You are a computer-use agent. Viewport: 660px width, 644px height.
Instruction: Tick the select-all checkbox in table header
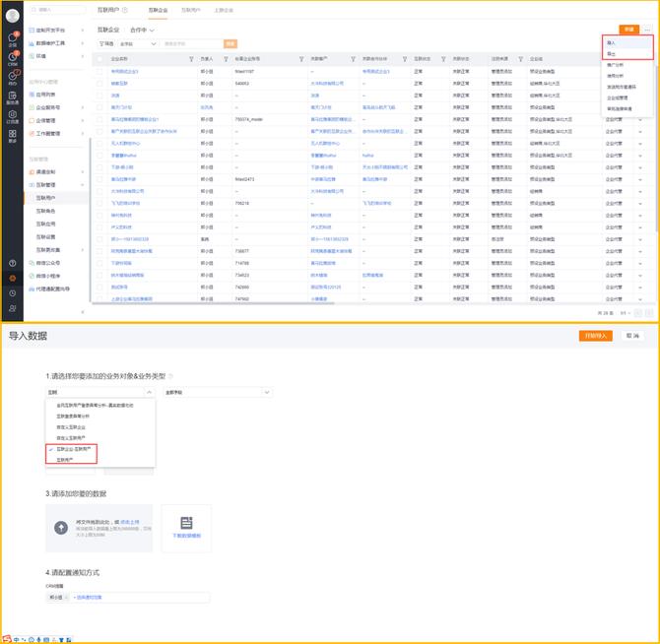click(x=100, y=59)
